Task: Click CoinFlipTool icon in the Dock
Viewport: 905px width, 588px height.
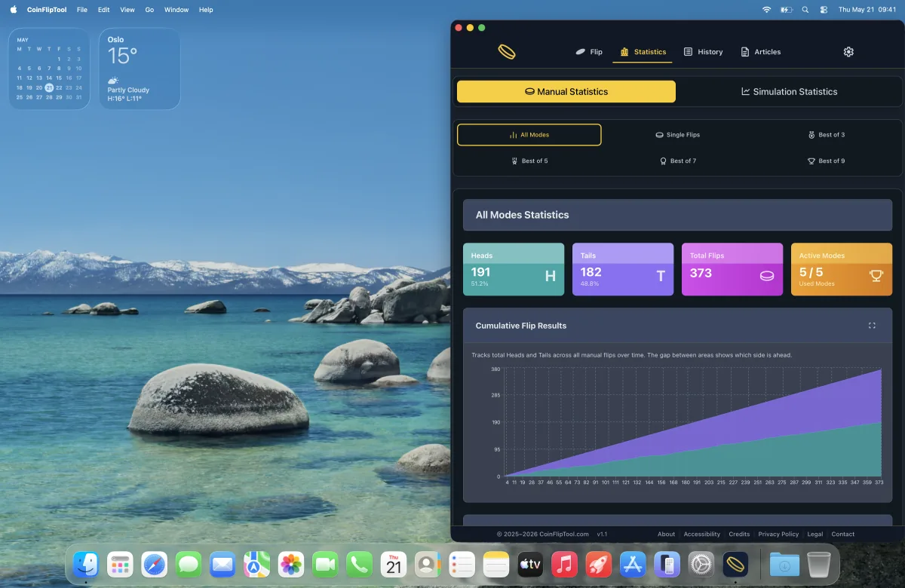Action: click(x=735, y=564)
